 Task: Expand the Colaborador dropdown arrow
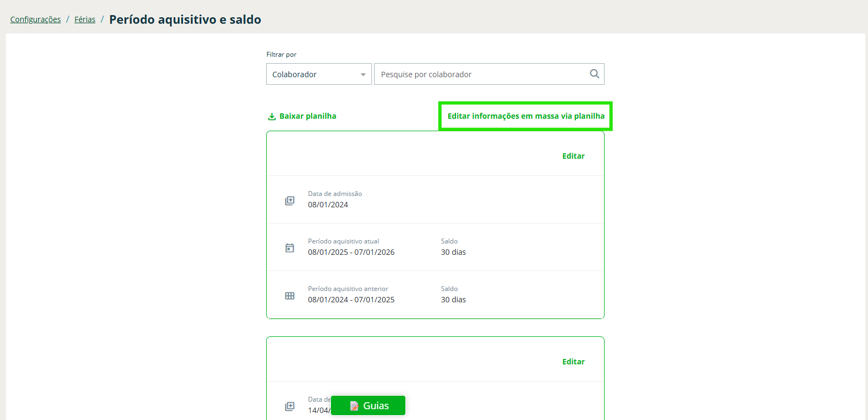pyautogui.click(x=363, y=74)
